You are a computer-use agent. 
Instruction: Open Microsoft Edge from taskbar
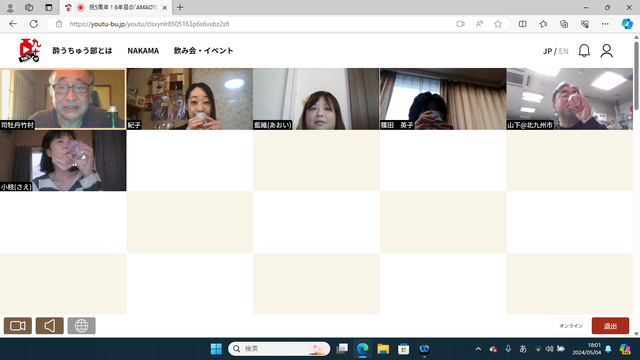click(362, 349)
